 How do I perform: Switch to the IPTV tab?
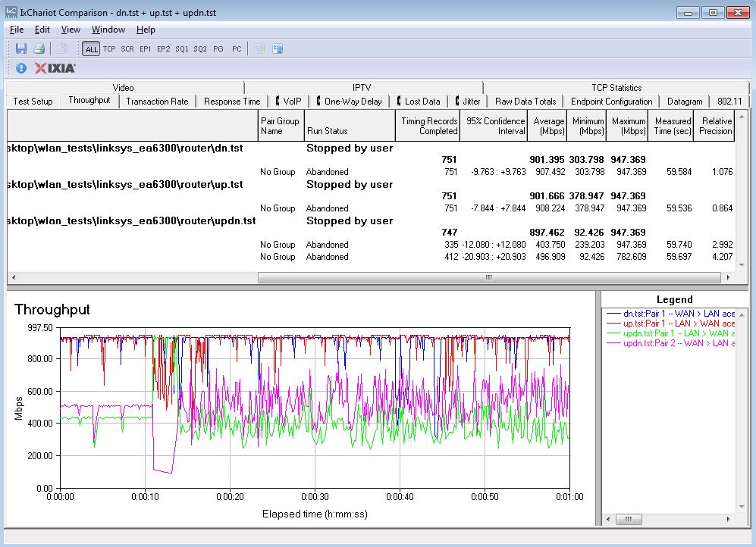point(362,88)
